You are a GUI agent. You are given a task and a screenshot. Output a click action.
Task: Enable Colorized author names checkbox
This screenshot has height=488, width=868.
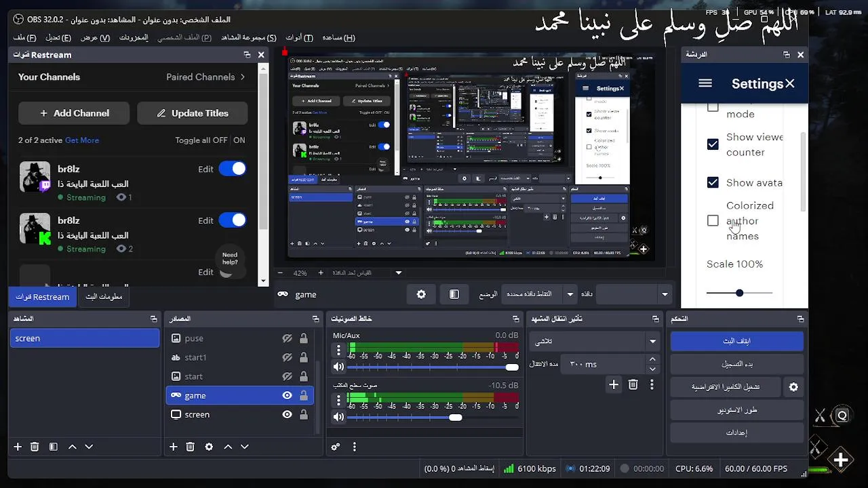[x=713, y=220]
